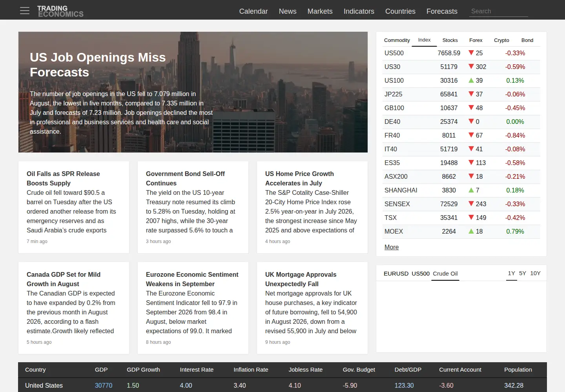Image resolution: width=565 pixels, height=392 pixels.
Task: Open Government Bond Sell-Off Continues article
Action: [x=185, y=178]
